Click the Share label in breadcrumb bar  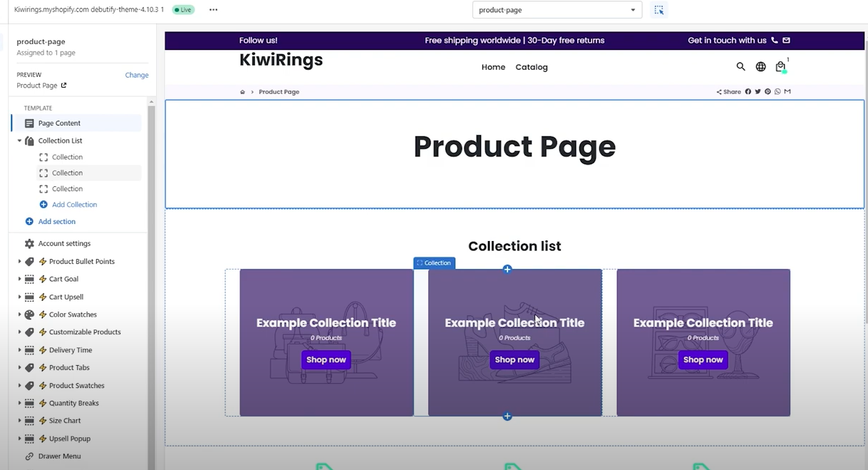729,92
